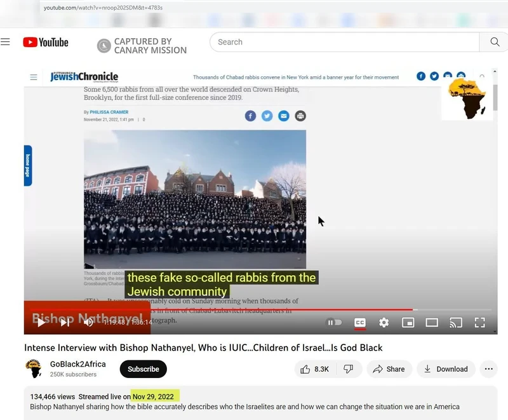508x420 pixels.
Task: Subscribe to GoBlack2Africa
Action: (143, 369)
